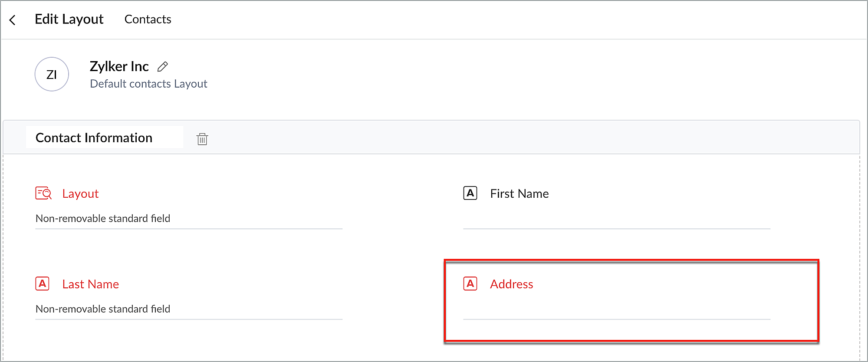Edit the Contact Information section name
Viewport: 868px width, 362px height.
click(105, 137)
